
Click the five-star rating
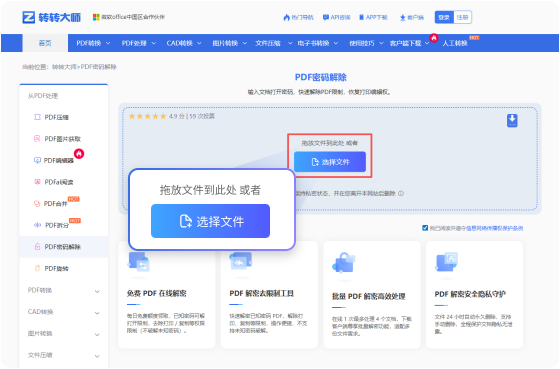[x=148, y=116]
